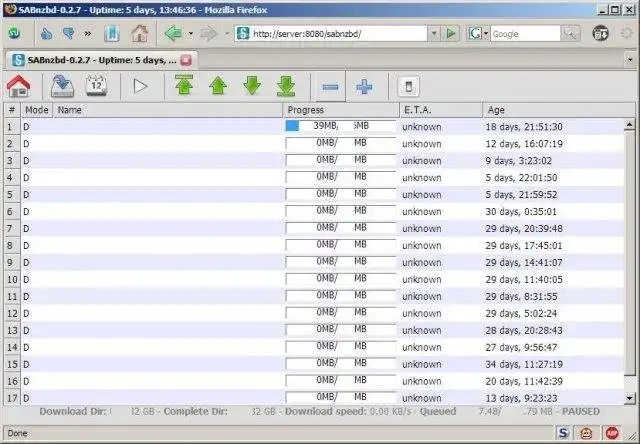Select age '20 days, 11:42:39'
Image resolution: width=640 pixels, height=444 pixels.
(x=524, y=381)
